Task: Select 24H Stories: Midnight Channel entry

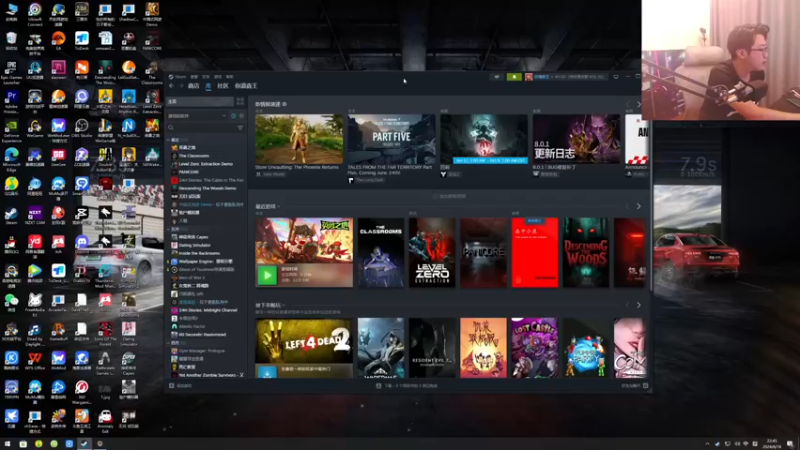Action: 208,310
